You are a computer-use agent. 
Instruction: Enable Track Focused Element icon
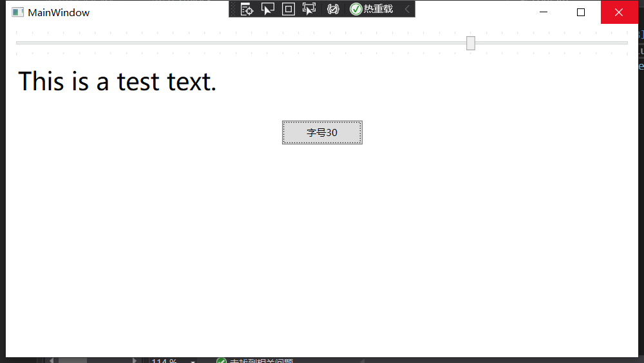[x=309, y=9]
